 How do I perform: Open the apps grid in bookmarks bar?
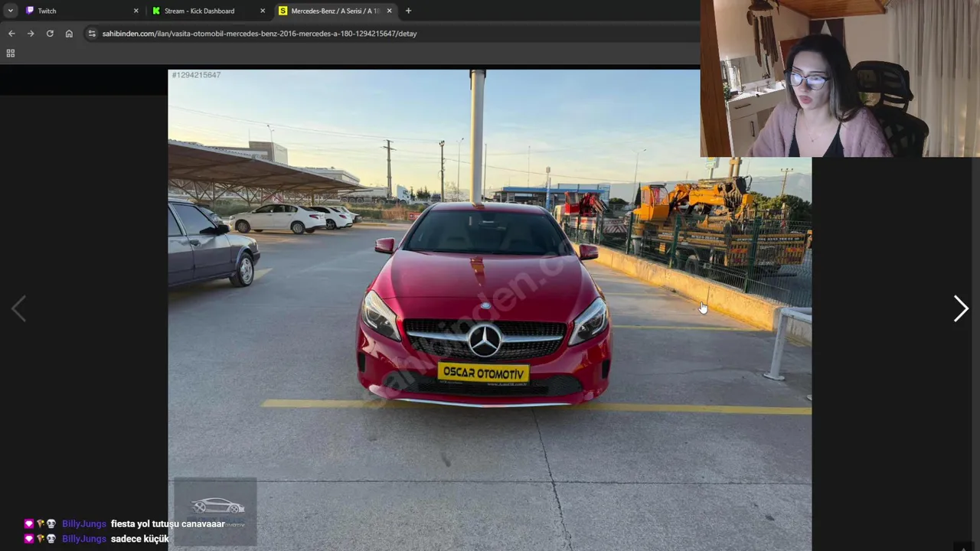(11, 54)
